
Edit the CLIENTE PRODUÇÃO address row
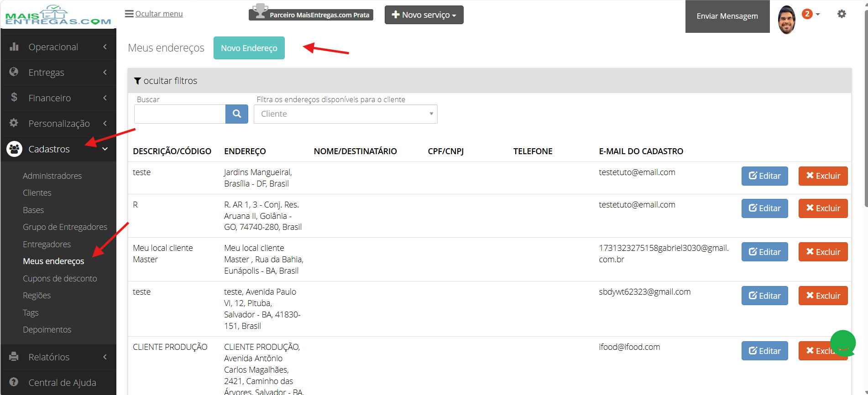pos(765,351)
